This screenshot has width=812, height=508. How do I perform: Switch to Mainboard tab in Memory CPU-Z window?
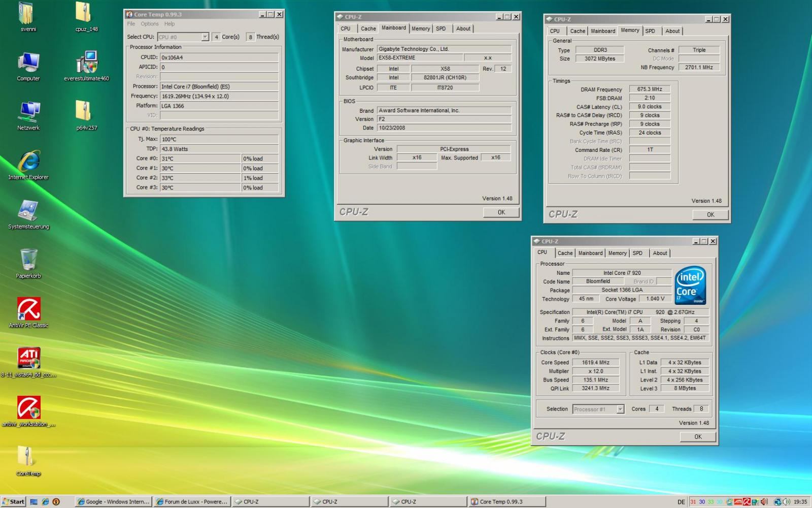point(603,31)
